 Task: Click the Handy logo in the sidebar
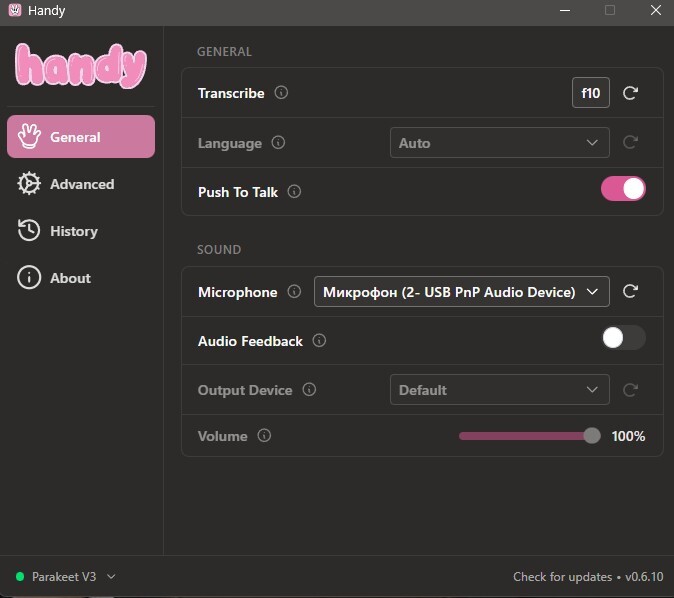(81, 66)
